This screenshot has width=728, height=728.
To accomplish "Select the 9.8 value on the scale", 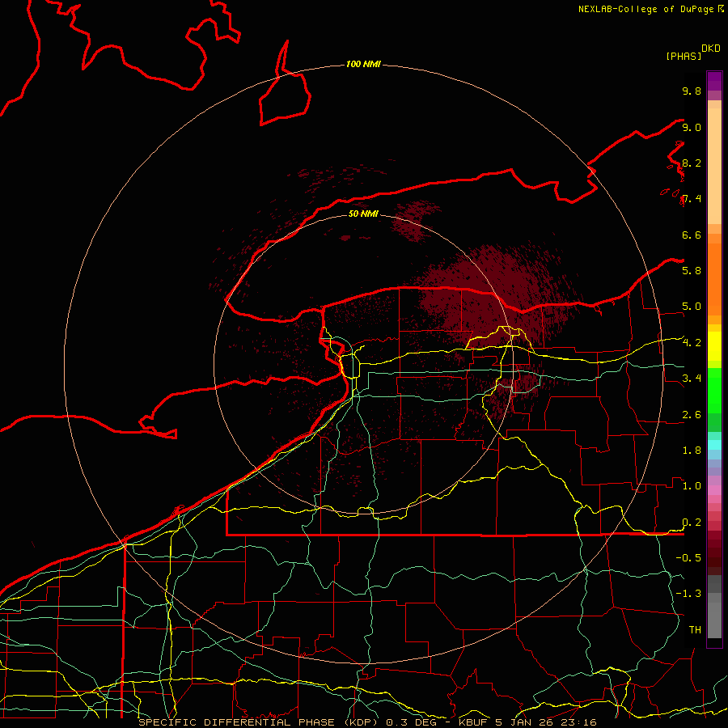I will coord(692,91).
